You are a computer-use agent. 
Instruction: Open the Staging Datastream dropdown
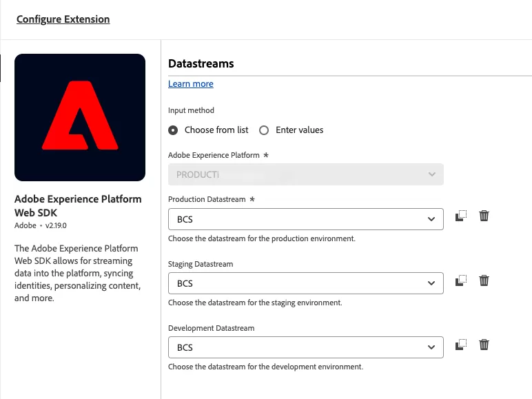[306, 283]
